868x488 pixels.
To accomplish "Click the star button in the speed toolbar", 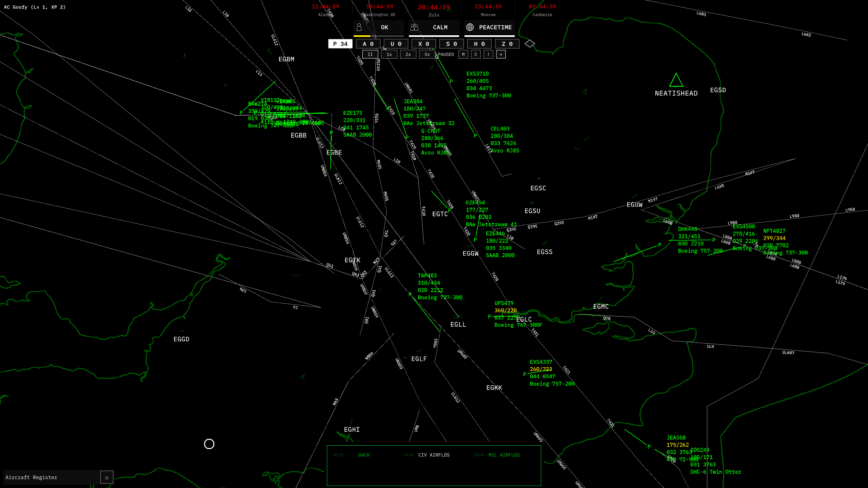I will (501, 54).
